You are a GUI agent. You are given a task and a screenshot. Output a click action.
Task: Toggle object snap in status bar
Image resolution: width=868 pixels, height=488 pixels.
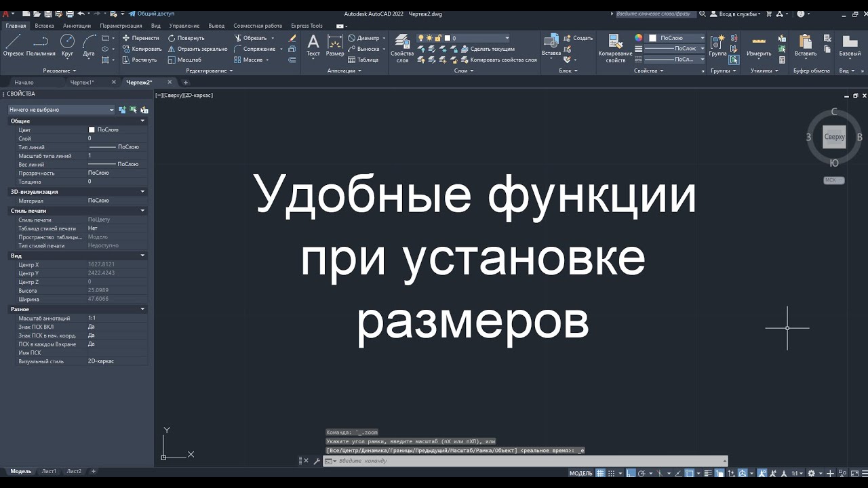click(x=689, y=473)
